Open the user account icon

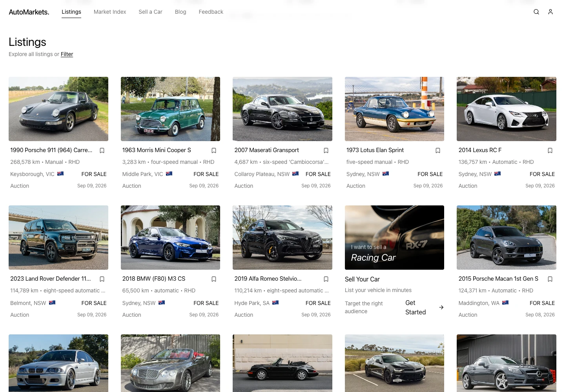(x=550, y=12)
